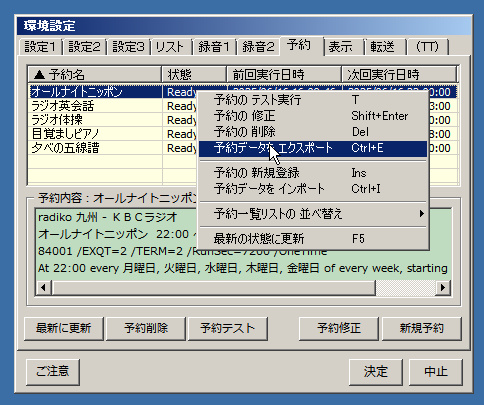Click 予約データを エクスポート menu item

pyautogui.click(x=313, y=148)
